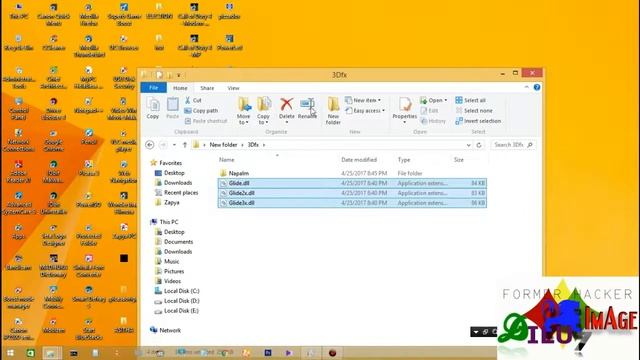Click Invert selection in the ribbon
Screen dimensions: 640x360
(478, 121)
